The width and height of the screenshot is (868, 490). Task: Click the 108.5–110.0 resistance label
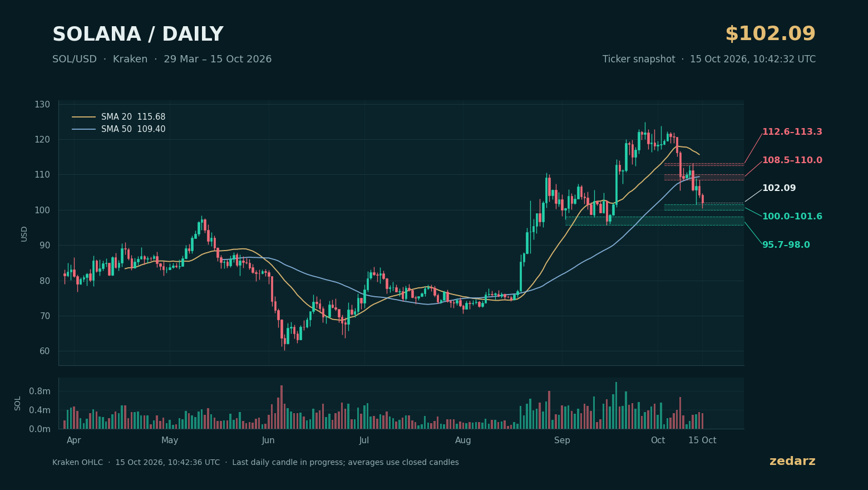click(x=792, y=160)
